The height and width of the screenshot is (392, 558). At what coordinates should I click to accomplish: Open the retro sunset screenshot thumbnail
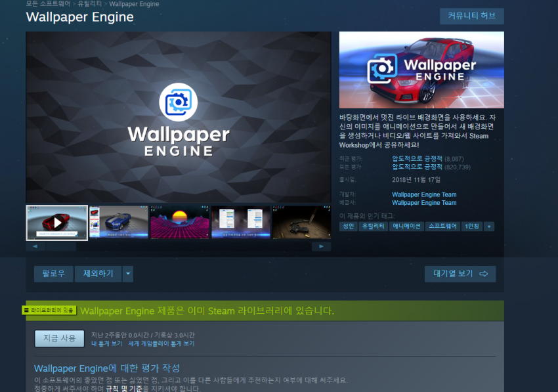click(x=180, y=223)
